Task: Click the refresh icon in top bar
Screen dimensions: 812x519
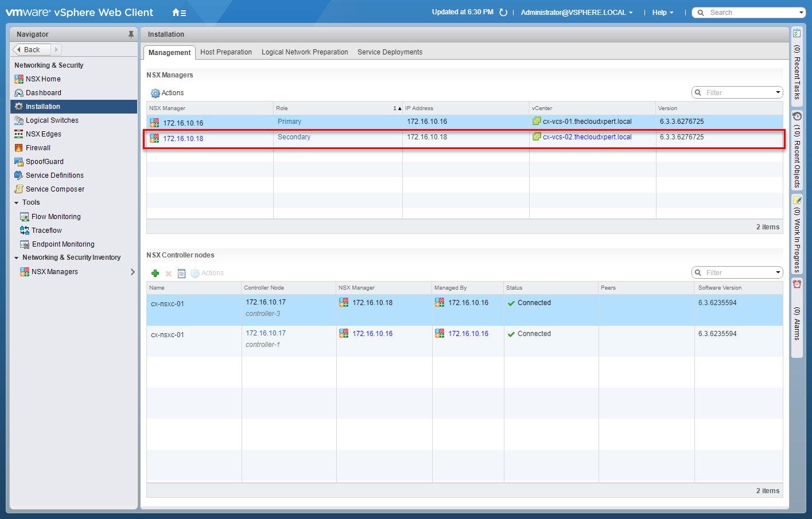Action: pyautogui.click(x=503, y=13)
